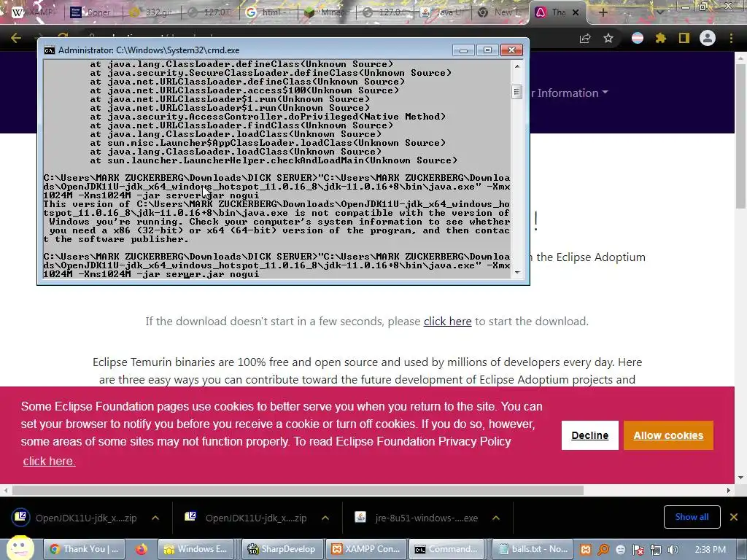Switch to the Wikipedia XAMP tab
Image resolution: width=747 pixels, height=560 pixels.
(x=32, y=12)
